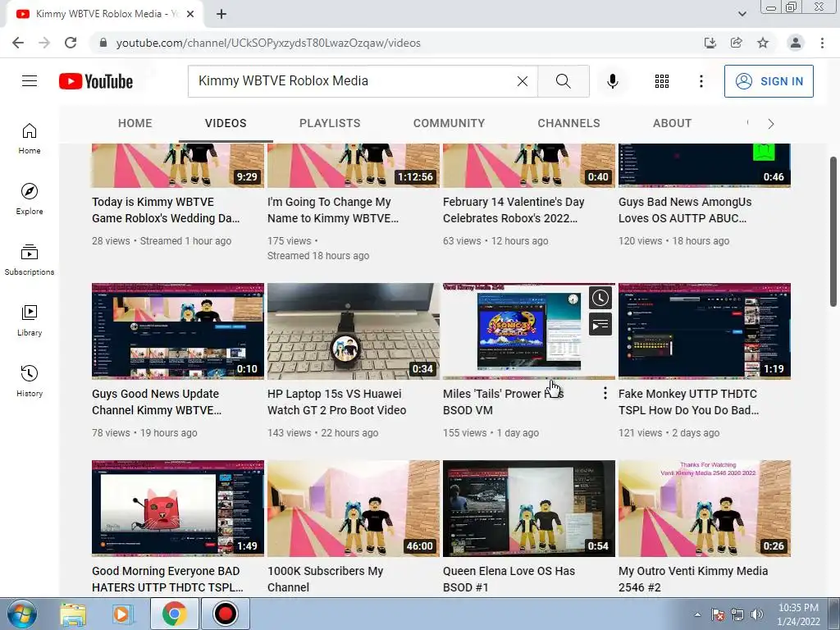
Task: Open 1000K Subscribers My Channel title
Action: point(325,579)
